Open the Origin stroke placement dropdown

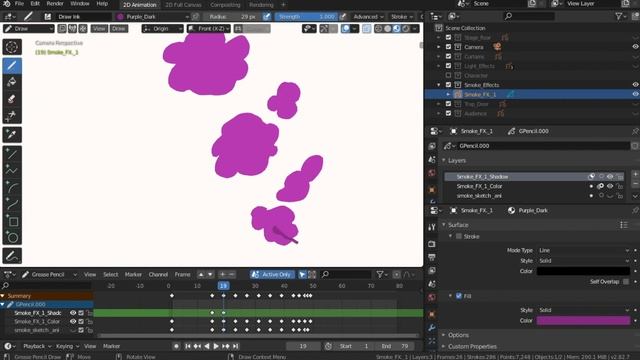point(162,29)
